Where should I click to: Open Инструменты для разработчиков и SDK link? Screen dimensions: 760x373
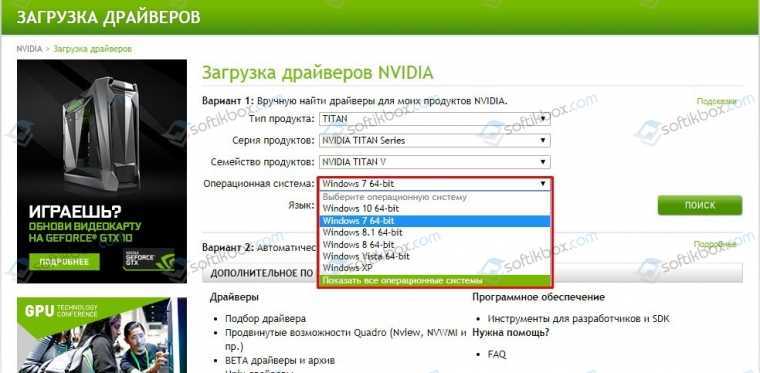[x=578, y=319]
